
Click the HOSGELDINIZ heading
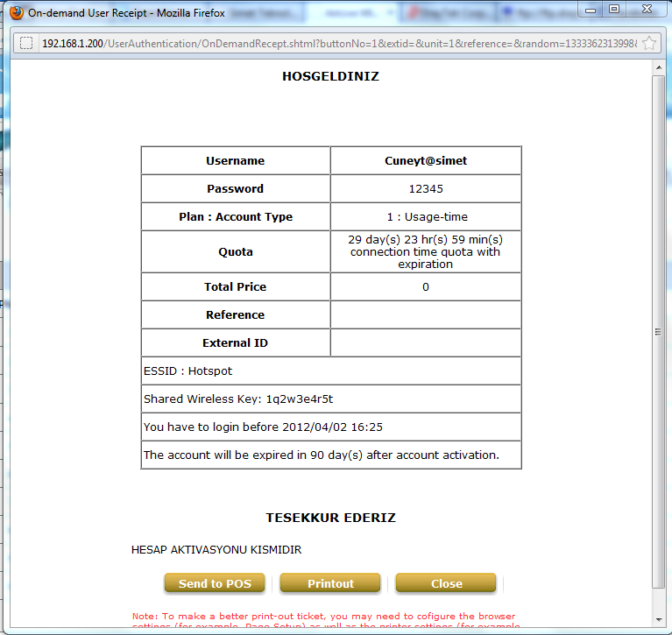pyautogui.click(x=330, y=76)
